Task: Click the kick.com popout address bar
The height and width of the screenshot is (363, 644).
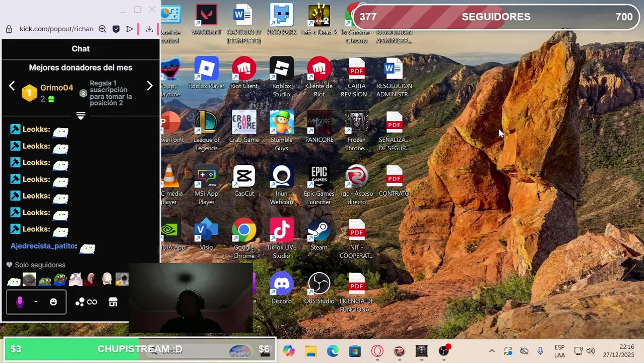Action: (x=56, y=29)
